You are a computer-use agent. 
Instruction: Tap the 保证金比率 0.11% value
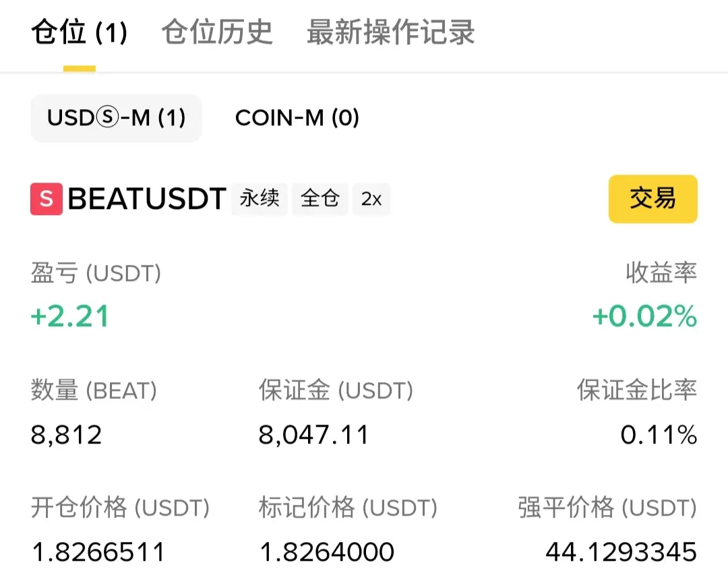(659, 435)
